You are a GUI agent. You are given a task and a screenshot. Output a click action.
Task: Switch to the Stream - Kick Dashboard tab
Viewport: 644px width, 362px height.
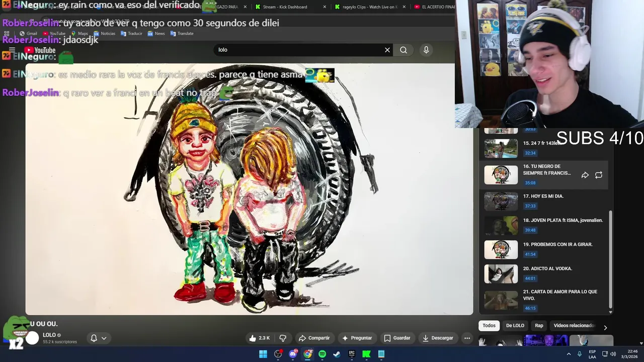pos(285,7)
